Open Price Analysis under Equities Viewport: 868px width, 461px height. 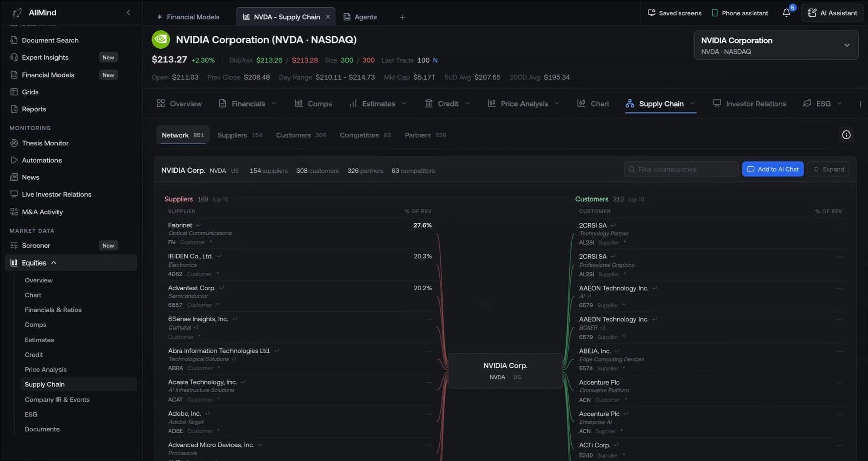click(45, 370)
